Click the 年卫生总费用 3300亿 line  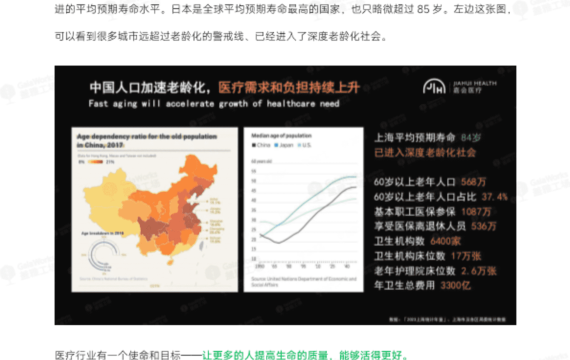click(422, 285)
